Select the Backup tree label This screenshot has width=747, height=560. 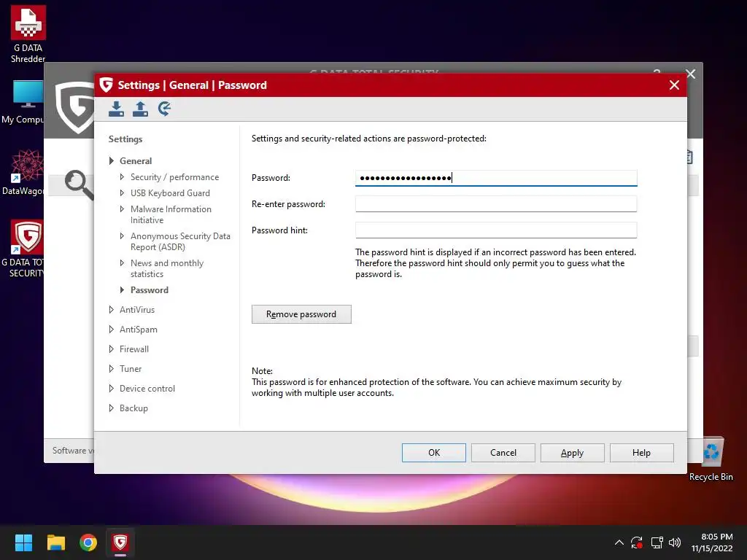coord(133,408)
